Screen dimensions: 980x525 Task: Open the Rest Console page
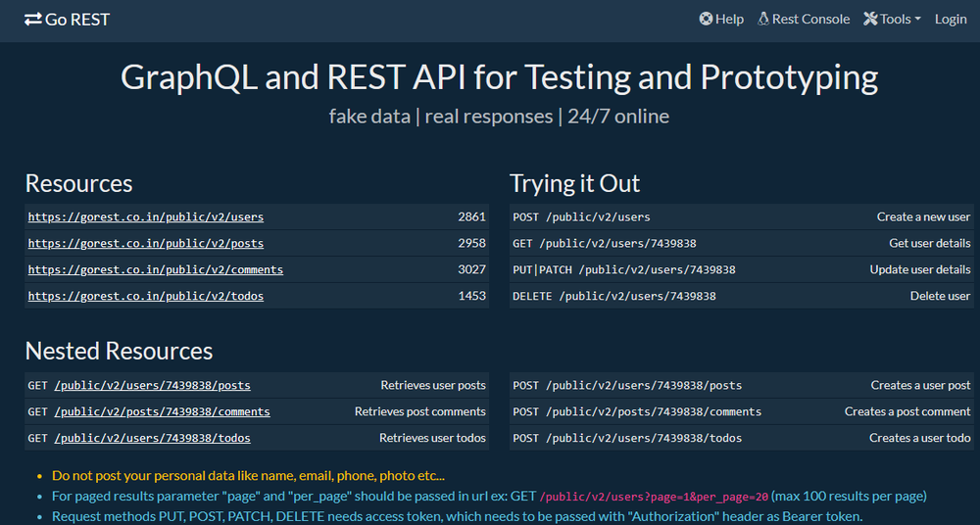(804, 20)
